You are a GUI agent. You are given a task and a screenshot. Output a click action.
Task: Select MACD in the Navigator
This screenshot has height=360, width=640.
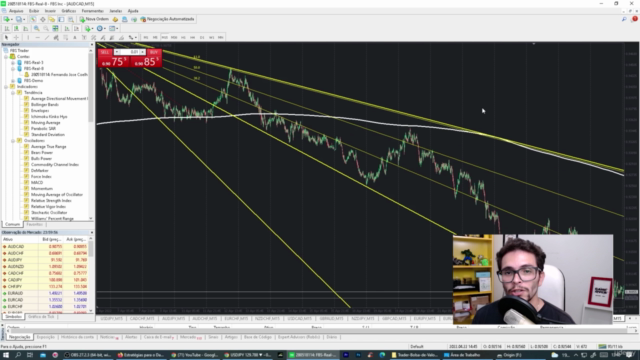click(x=37, y=183)
